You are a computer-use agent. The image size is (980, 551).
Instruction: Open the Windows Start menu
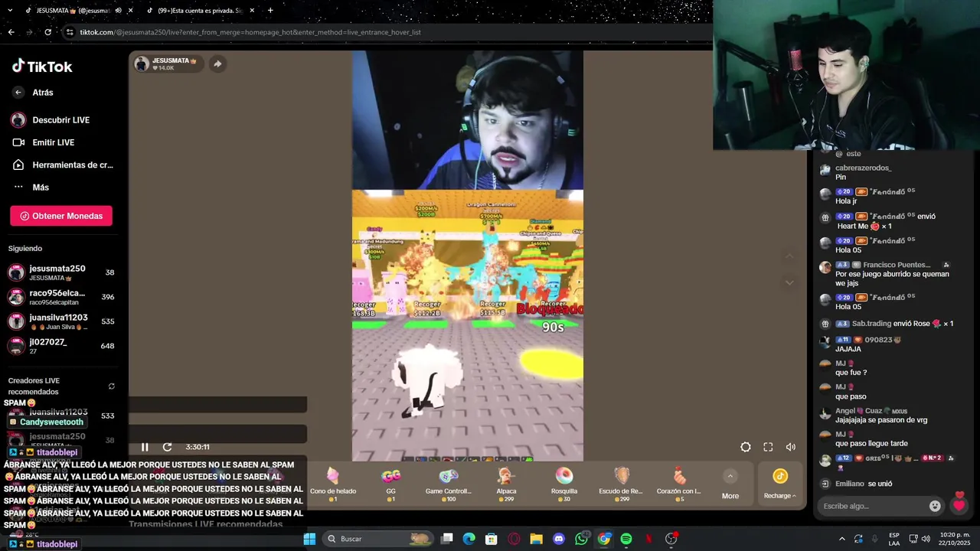tap(309, 539)
